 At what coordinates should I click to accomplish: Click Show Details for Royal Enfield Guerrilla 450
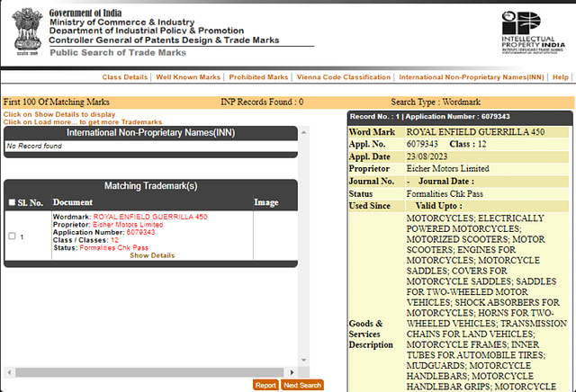tap(152, 255)
